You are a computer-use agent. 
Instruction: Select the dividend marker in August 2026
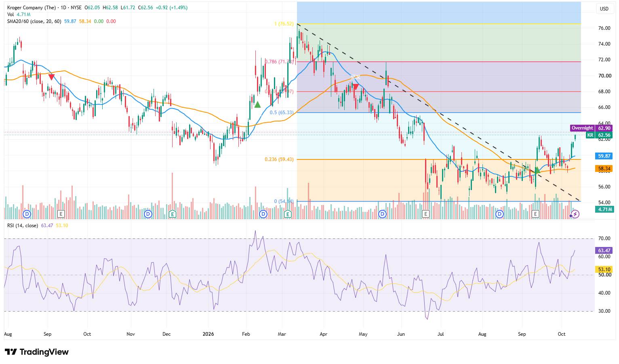(500, 214)
